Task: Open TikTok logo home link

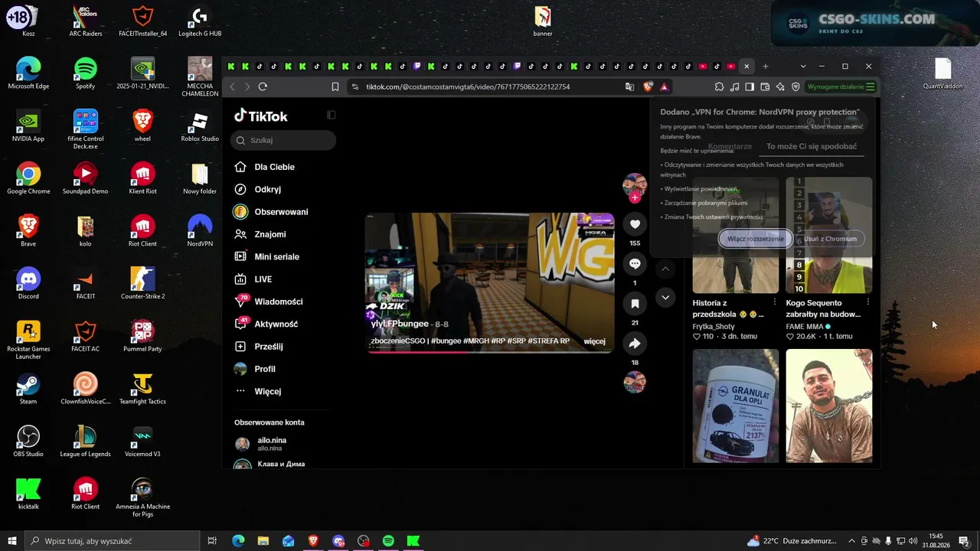Action: 261,116
